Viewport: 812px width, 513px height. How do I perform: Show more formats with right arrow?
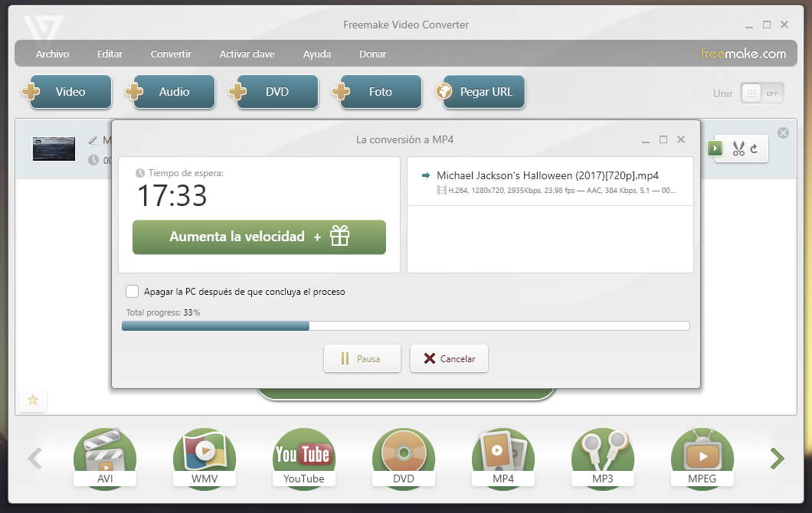(777, 458)
